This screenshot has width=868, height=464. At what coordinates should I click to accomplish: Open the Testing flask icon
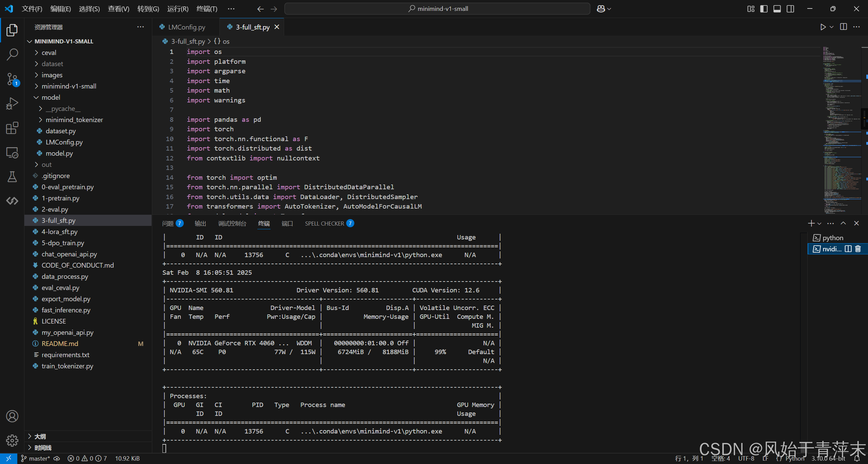coord(12,177)
